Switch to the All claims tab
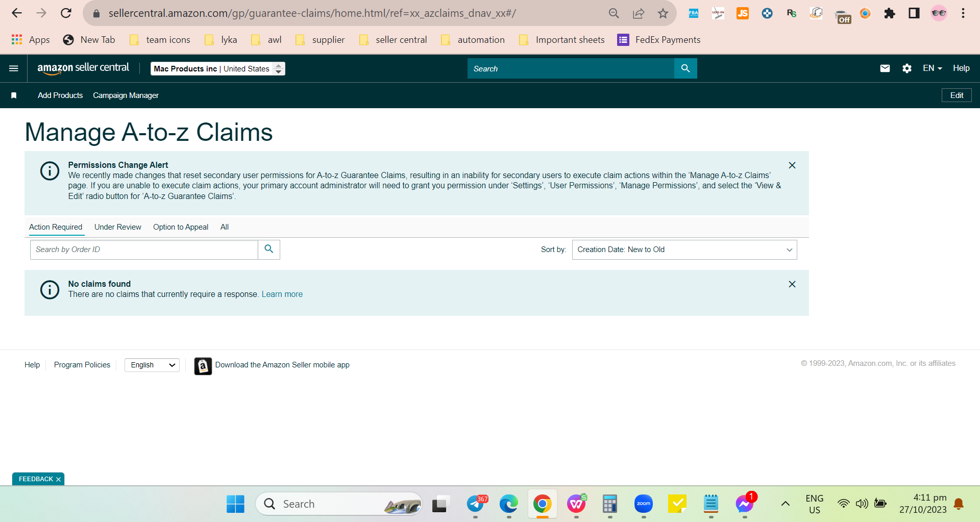 (225, 227)
